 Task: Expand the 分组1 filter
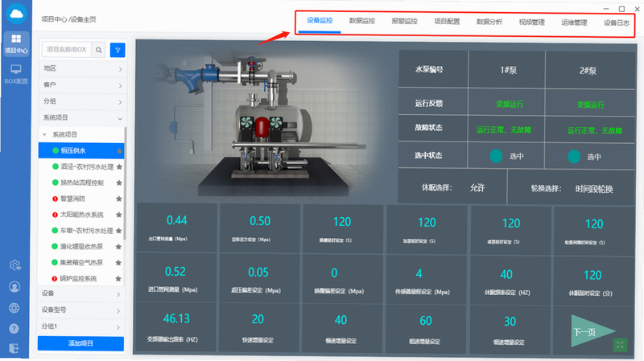(x=81, y=327)
